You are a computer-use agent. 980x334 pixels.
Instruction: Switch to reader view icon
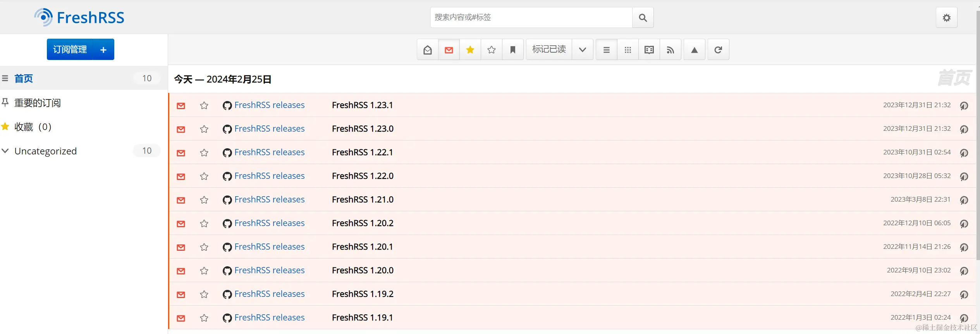click(x=649, y=50)
